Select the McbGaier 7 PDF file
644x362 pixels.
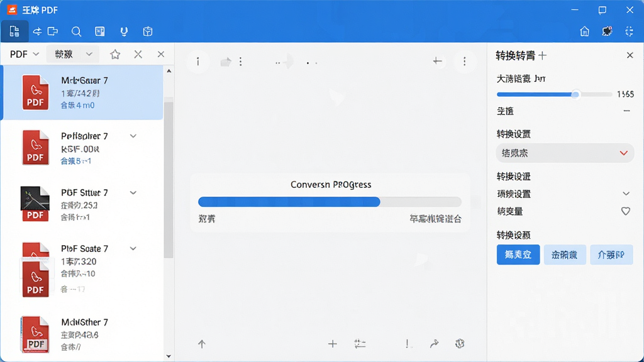[x=82, y=93]
